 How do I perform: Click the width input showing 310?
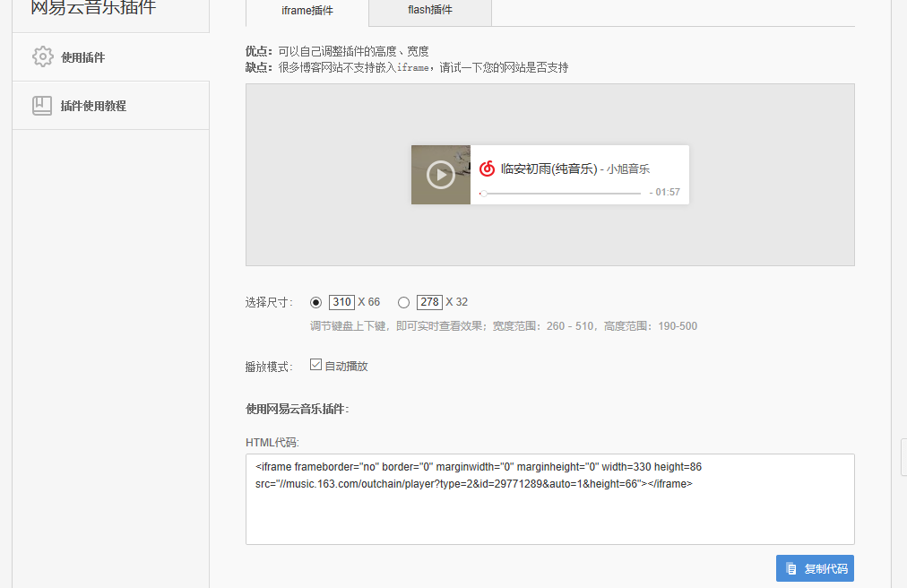point(342,302)
